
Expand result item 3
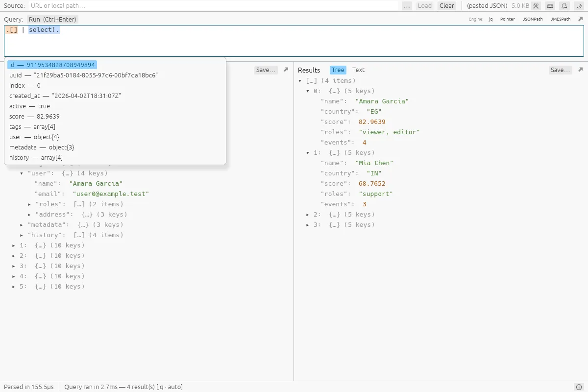[x=308, y=225]
